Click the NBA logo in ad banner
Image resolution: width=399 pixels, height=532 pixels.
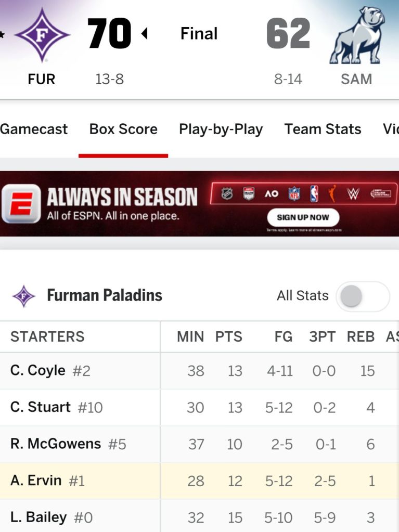coord(314,194)
